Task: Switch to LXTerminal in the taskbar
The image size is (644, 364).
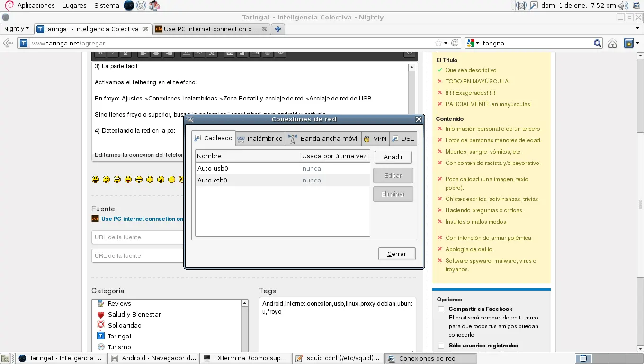Action: [x=245, y=358]
